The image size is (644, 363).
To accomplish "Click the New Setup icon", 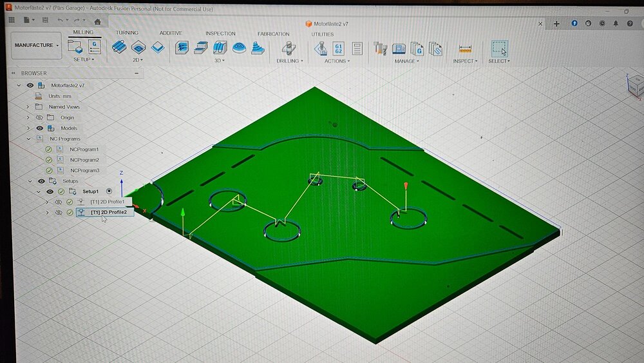I will (x=75, y=46).
